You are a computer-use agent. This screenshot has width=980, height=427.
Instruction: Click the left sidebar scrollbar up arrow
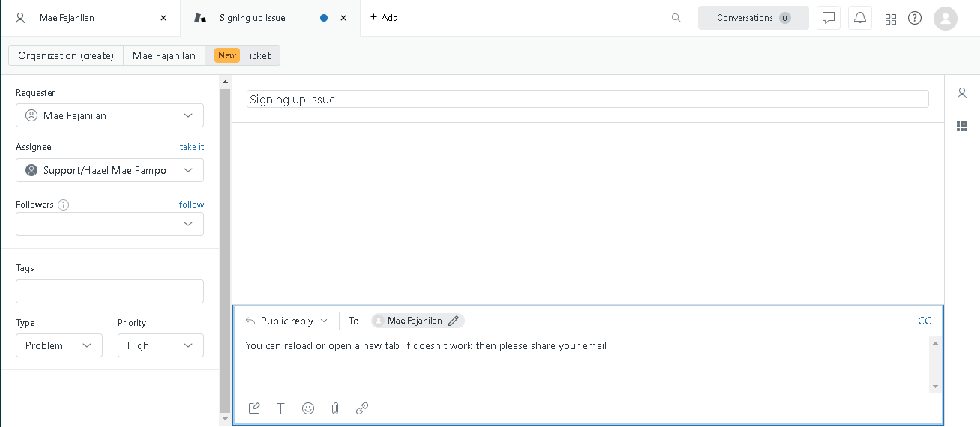[x=225, y=81]
